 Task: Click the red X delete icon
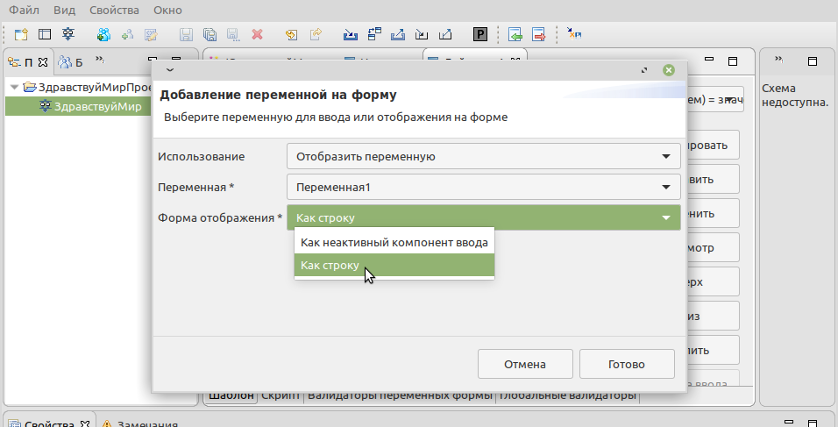tap(257, 35)
